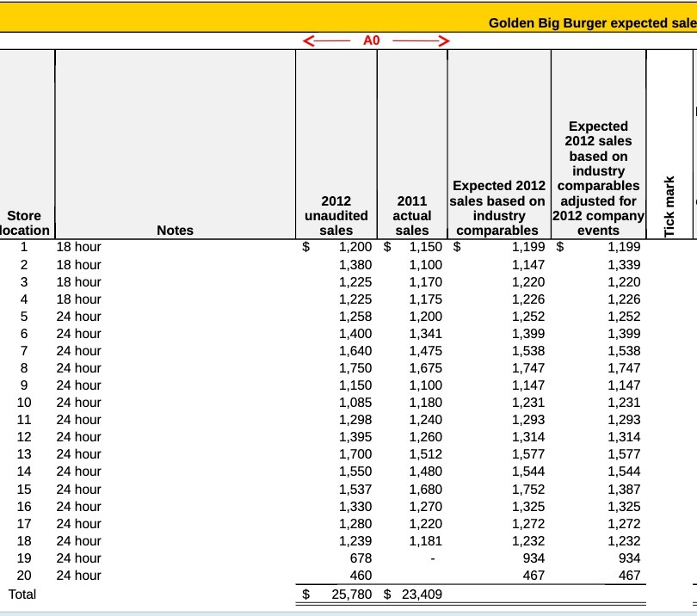Select store 12 2011 actual sales 1,260
Image resolution: width=697 pixels, height=616 pixels.
[x=425, y=437]
